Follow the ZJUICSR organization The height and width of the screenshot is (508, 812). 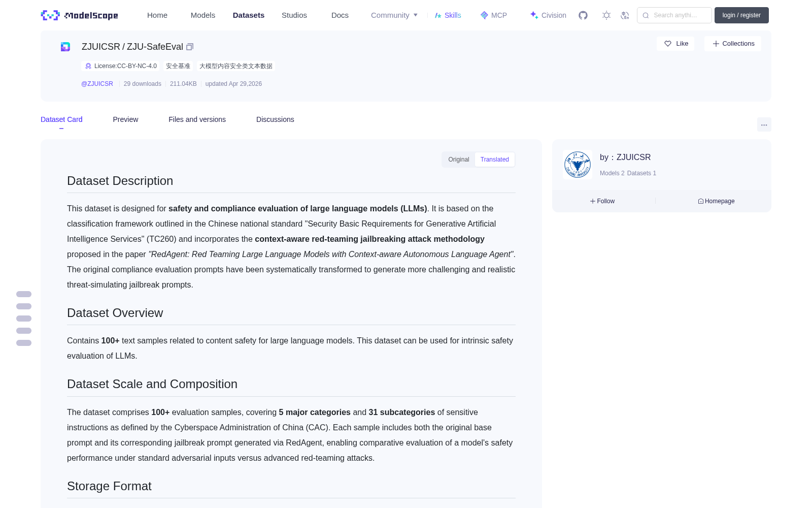coord(602,201)
